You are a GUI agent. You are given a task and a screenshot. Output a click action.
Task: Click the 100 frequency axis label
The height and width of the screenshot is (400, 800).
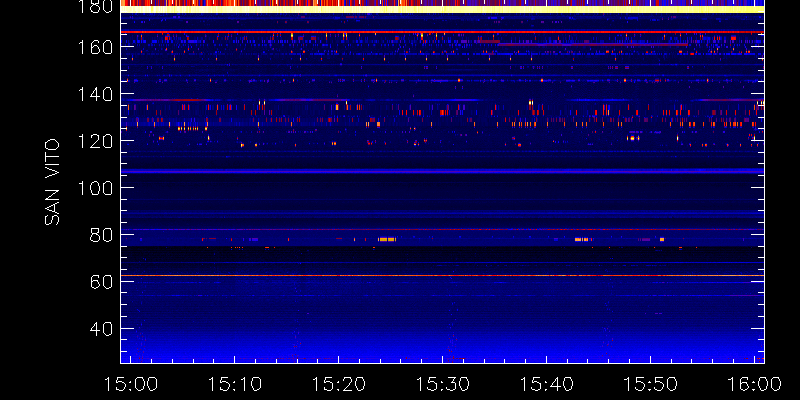click(94, 188)
